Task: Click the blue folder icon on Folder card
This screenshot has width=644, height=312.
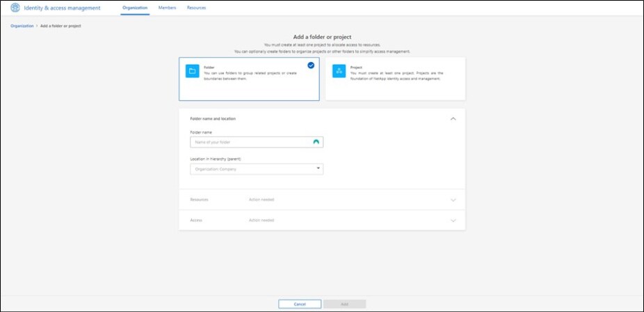Action: (x=193, y=71)
